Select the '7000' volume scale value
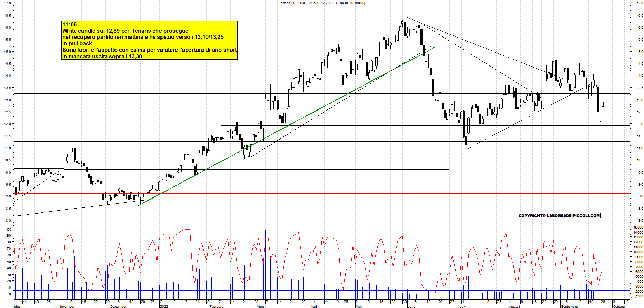This screenshot has width=644, height=308. 639,267
